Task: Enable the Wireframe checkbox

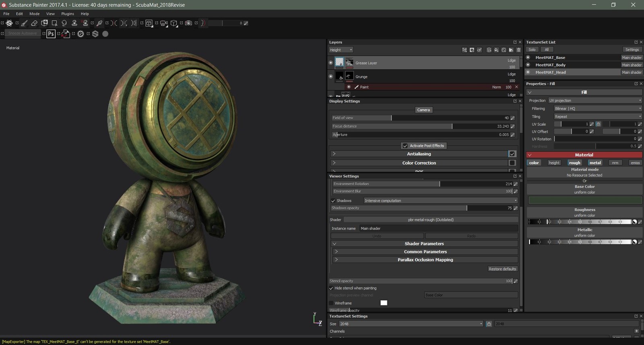Action: (331, 303)
